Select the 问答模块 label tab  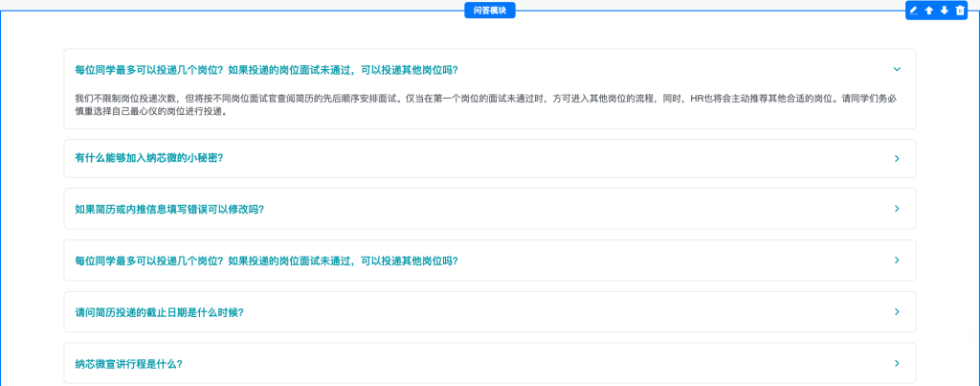[x=490, y=11]
